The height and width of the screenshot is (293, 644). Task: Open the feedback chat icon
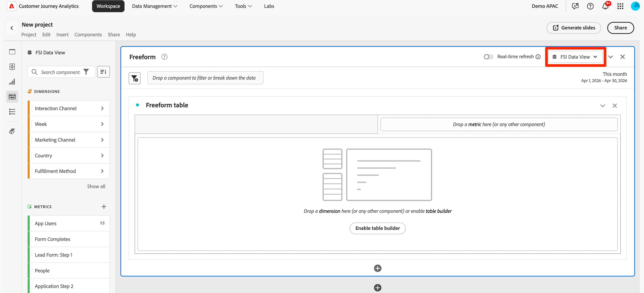point(575,6)
